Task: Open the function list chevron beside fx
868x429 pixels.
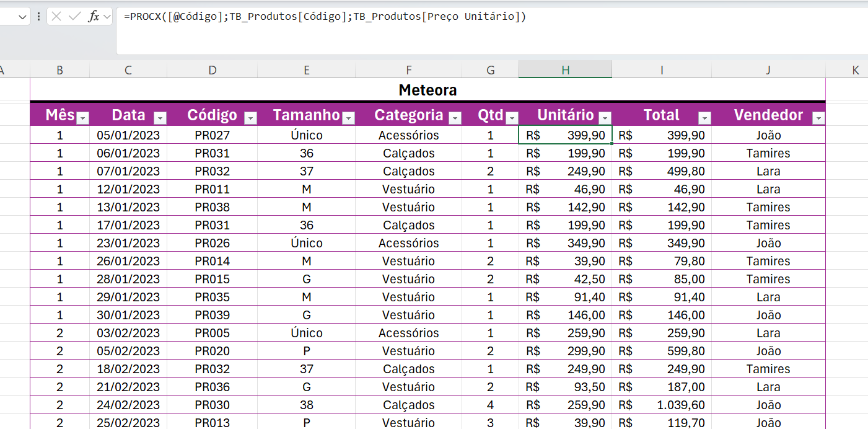Action: [x=107, y=17]
